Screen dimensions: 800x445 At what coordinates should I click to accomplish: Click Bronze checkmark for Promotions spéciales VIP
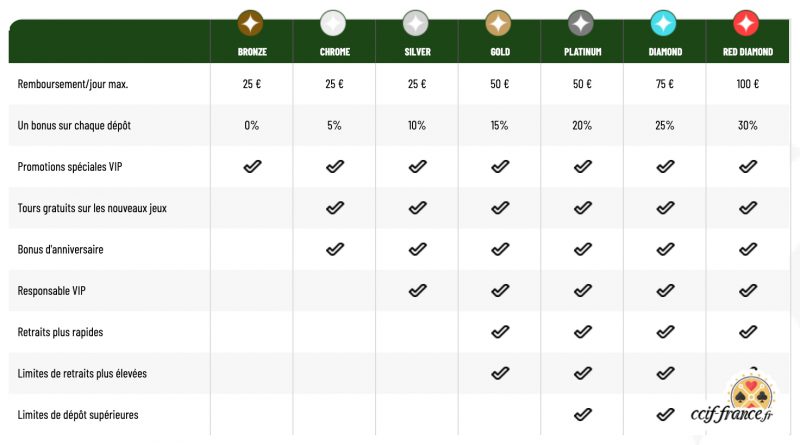(252, 166)
